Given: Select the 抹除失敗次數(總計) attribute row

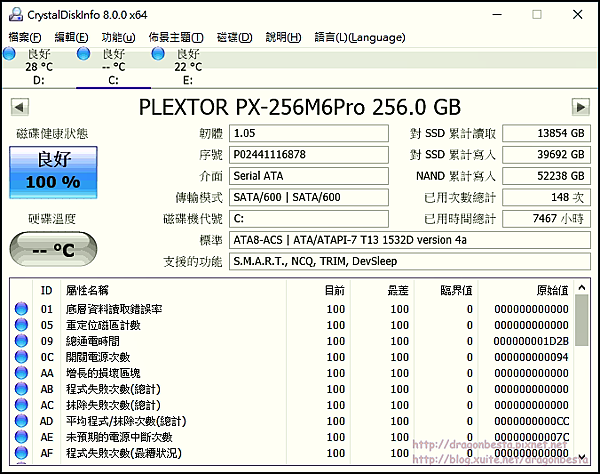Looking at the screenshot, I should 292,405.
